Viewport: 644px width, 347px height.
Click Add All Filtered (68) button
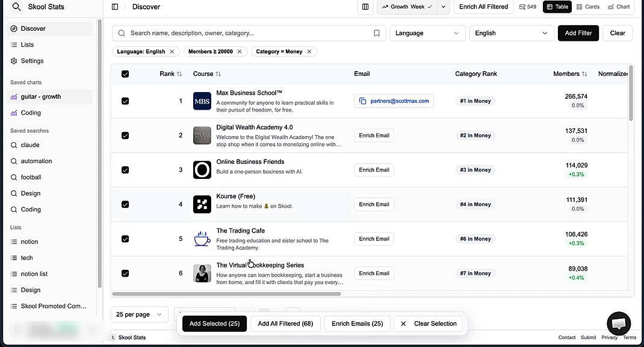(285, 324)
